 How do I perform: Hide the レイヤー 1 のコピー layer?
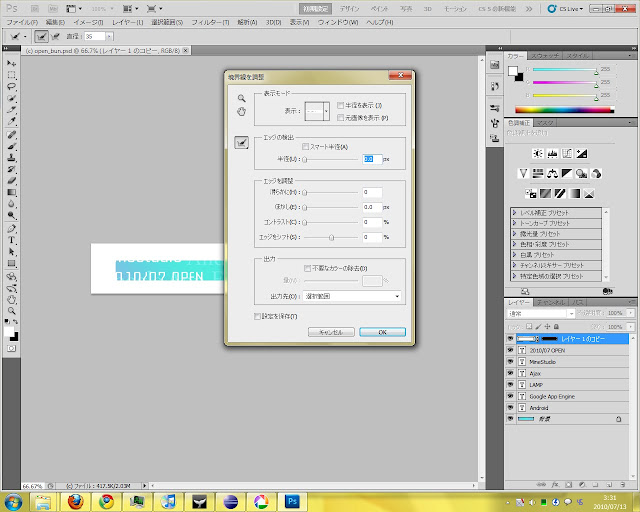(510, 338)
